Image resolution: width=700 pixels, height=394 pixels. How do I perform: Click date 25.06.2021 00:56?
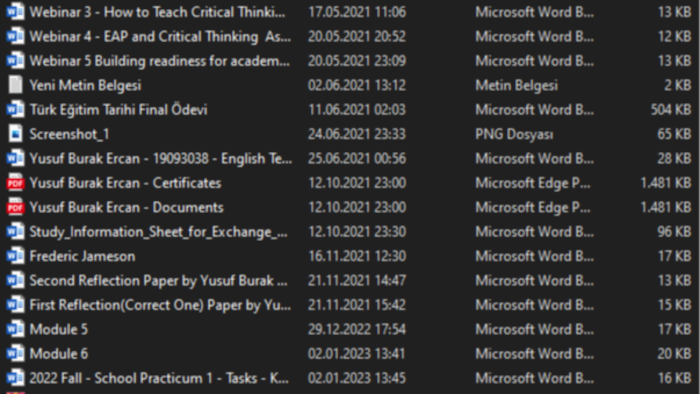(x=357, y=158)
